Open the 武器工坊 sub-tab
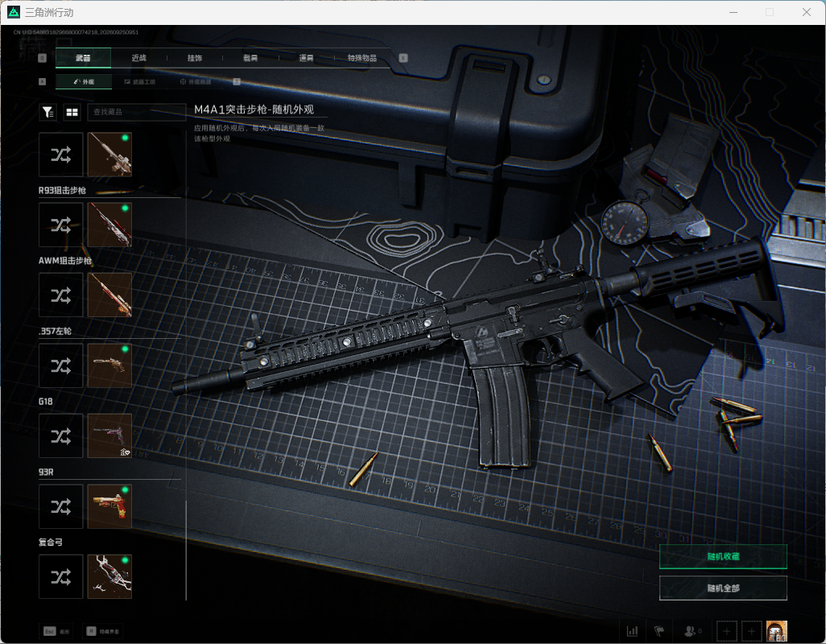Image resolution: width=826 pixels, height=644 pixels. pos(140,81)
